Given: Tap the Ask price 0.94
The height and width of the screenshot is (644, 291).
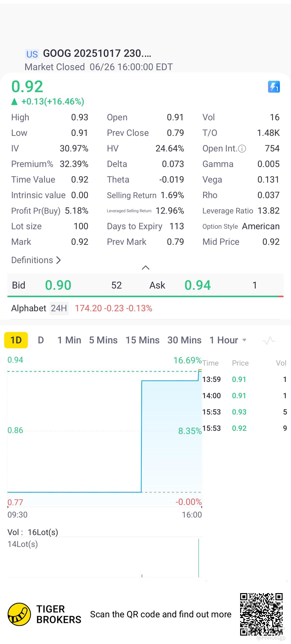Looking at the screenshot, I should click(198, 285).
